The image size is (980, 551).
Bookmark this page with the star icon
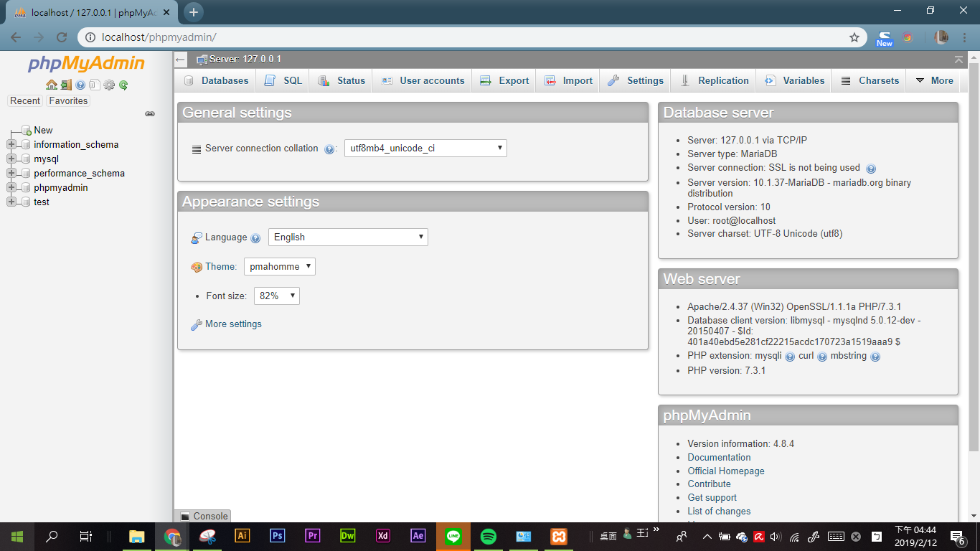854,37
